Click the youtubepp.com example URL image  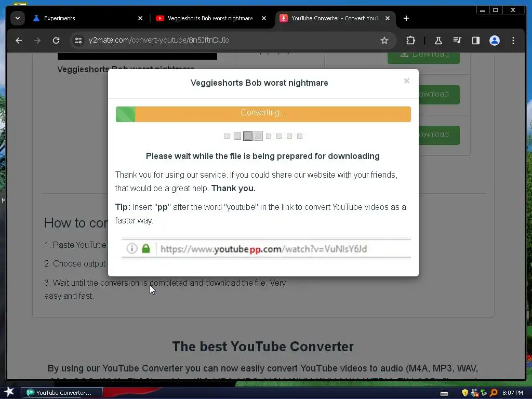266,248
